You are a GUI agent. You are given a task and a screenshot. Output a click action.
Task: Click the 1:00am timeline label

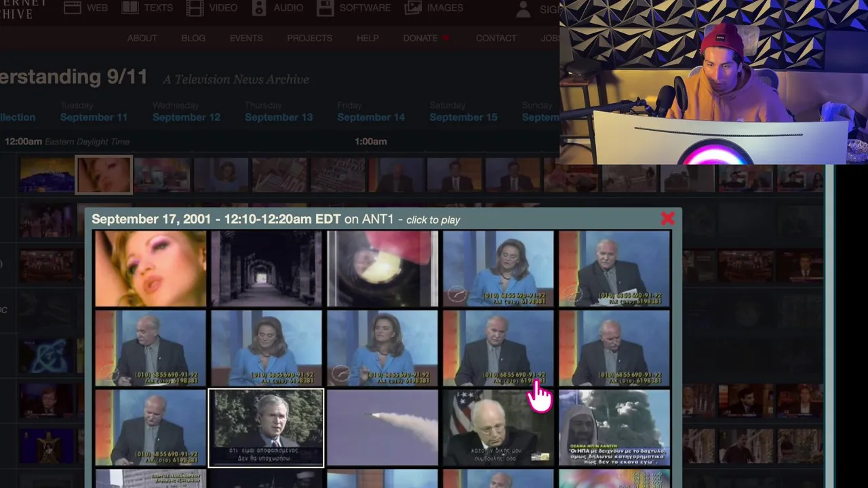click(370, 142)
